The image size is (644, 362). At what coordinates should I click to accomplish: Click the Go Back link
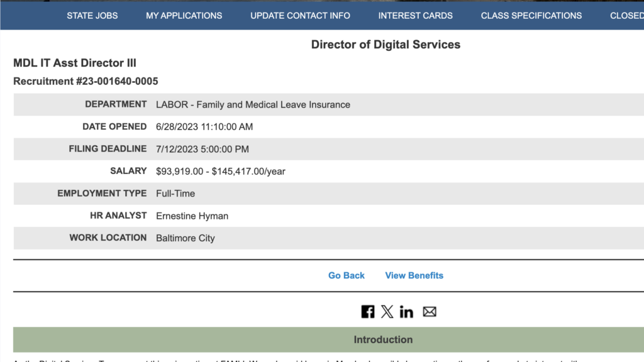click(x=347, y=275)
